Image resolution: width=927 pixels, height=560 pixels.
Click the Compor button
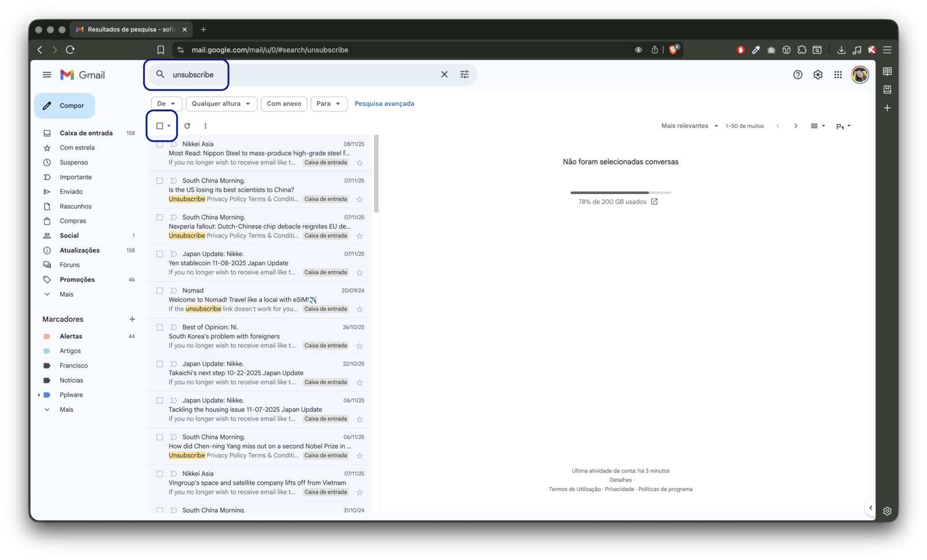(64, 106)
